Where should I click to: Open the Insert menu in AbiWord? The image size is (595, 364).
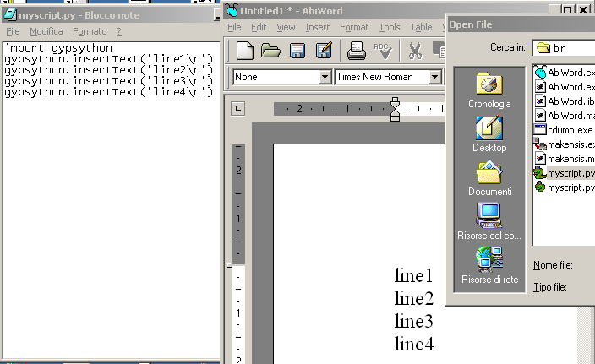click(x=318, y=27)
